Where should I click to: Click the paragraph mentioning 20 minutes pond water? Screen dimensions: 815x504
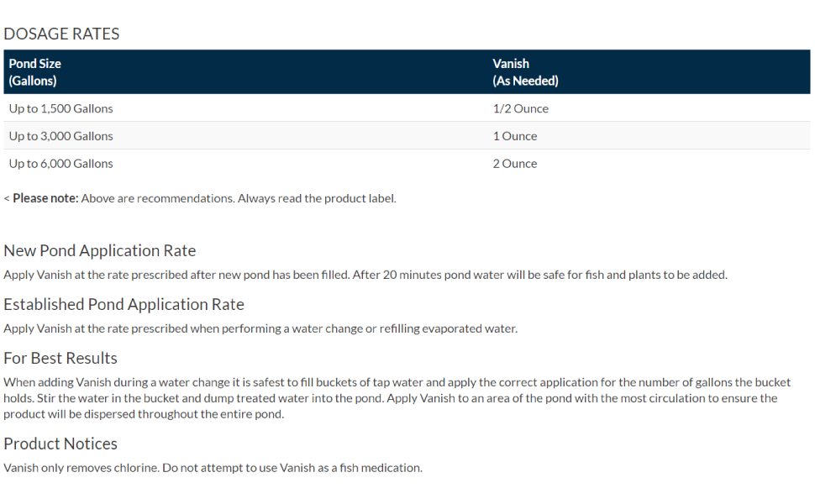click(x=365, y=275)
